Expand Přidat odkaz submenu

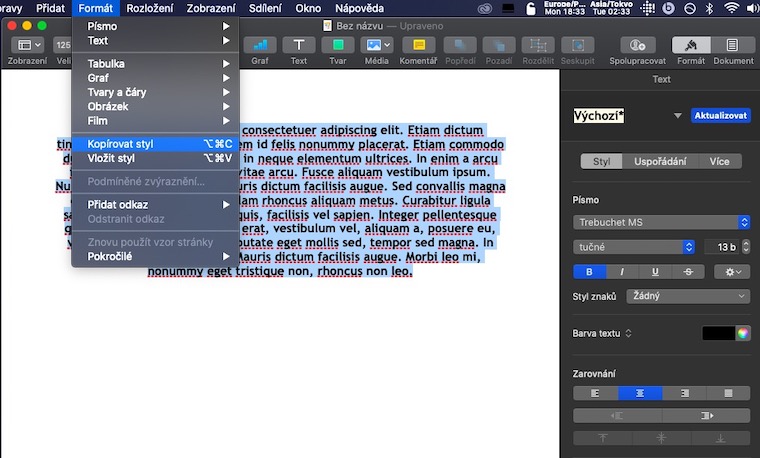(156, 205)
